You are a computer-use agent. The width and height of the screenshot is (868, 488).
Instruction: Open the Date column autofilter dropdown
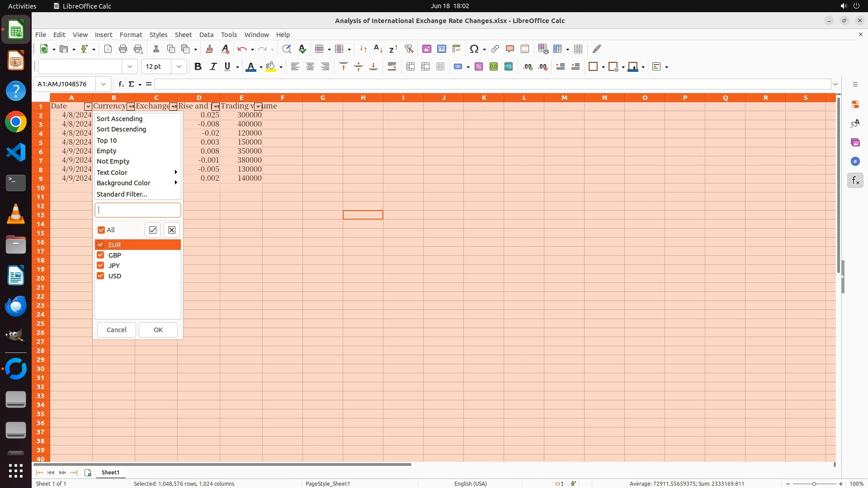(88, 107)
